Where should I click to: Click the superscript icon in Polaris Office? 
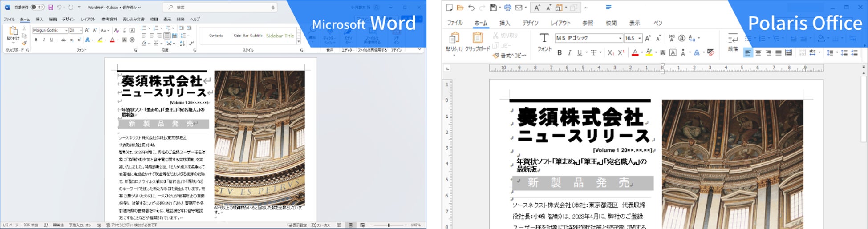(x=621, y=52)
